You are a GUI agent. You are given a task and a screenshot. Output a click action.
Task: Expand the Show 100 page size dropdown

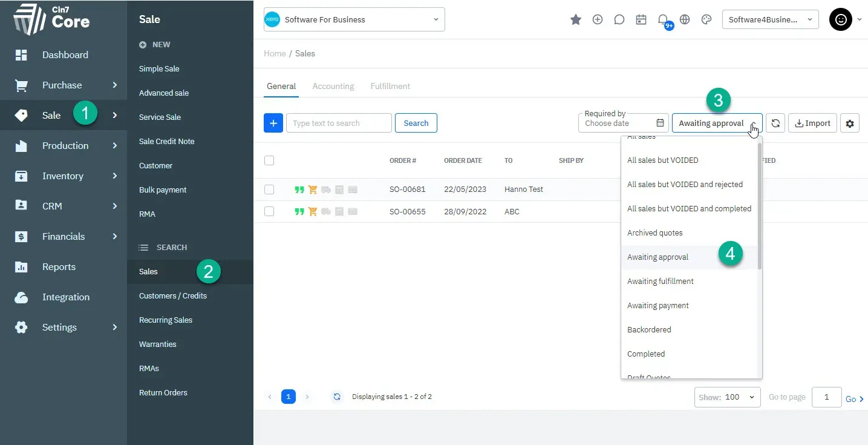click(728, 397)
